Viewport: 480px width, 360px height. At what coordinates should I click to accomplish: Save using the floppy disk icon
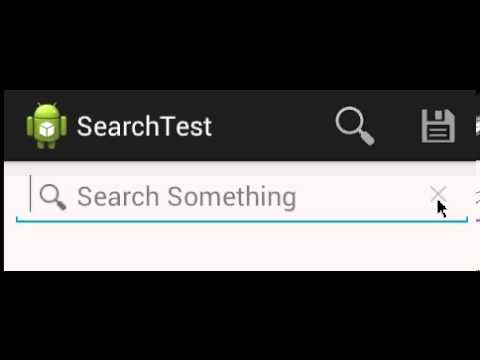coord(438,126)
